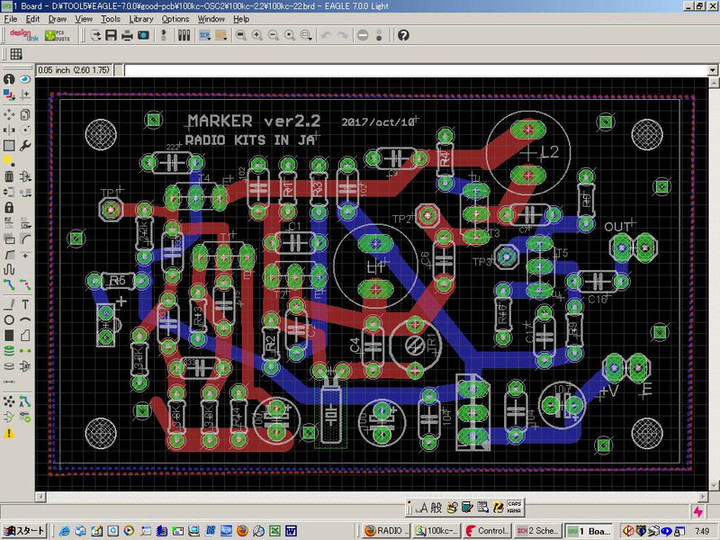The width and height of the screenshot is (720, 540).
Task: Zoom in using the magnifier plus icon
Action: tap(257, 35)
